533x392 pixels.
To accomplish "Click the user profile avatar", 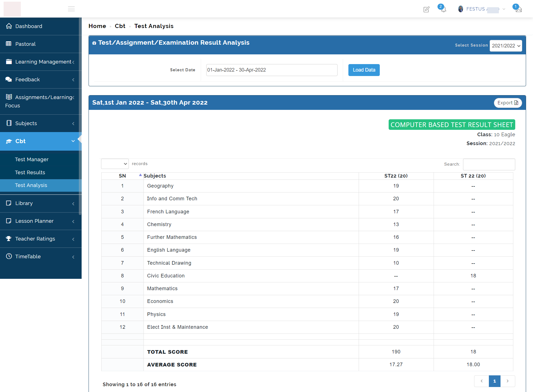I will [x=461, y=9].
